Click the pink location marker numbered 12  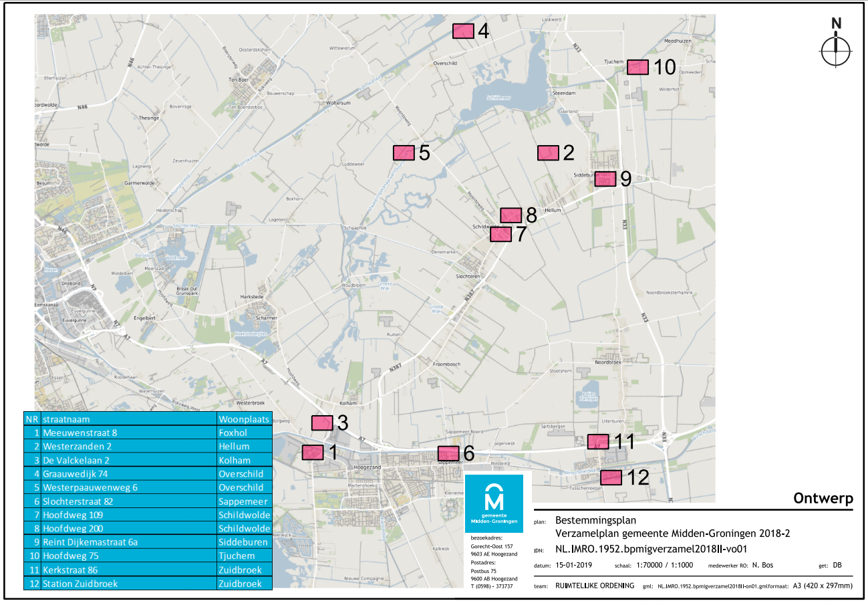pos(611,477)
